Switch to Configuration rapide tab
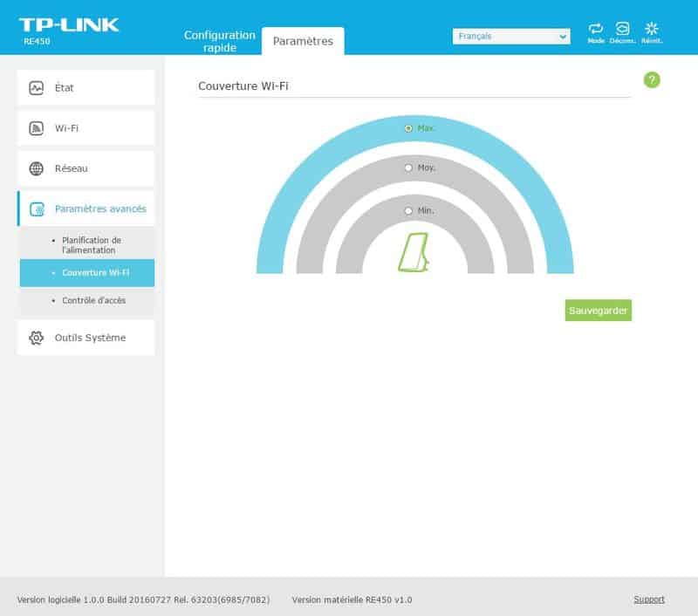The image size is (698, 616). [220, 41]
